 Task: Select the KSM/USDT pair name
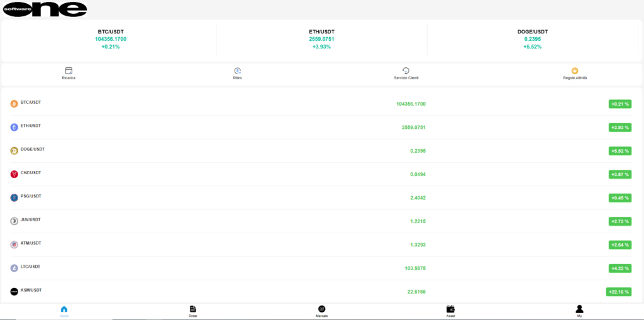coord(31,290)
